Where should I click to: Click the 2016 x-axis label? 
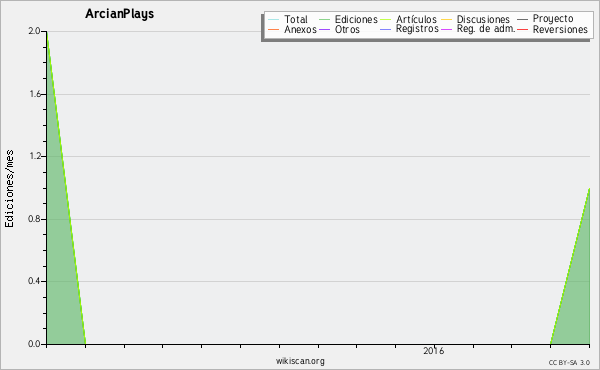click(x=434, y=351)
